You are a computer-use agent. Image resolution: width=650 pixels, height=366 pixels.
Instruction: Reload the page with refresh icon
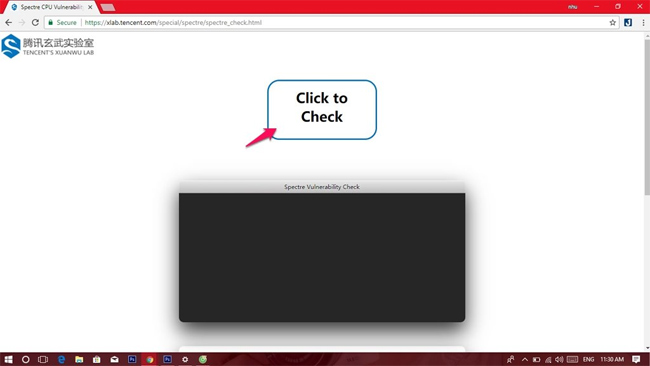click(35, 22)
